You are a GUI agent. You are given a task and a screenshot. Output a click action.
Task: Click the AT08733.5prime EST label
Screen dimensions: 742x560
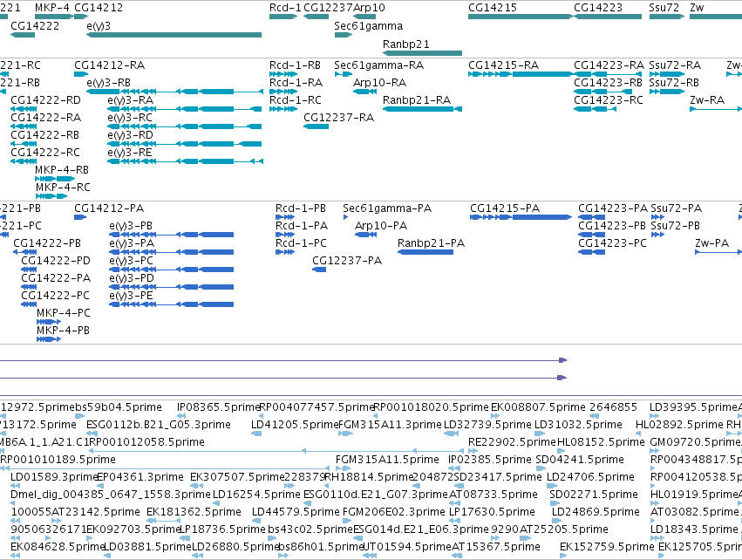click(494, 495)
